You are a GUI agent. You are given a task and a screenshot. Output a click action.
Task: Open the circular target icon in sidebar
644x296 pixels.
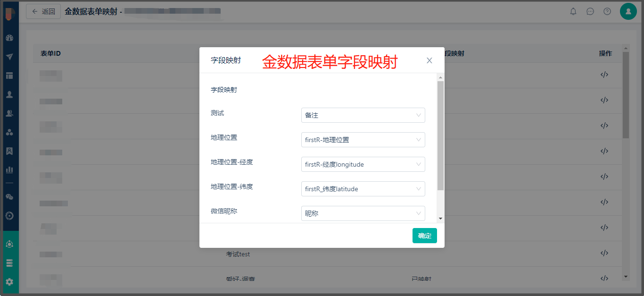tap(9, 216)
